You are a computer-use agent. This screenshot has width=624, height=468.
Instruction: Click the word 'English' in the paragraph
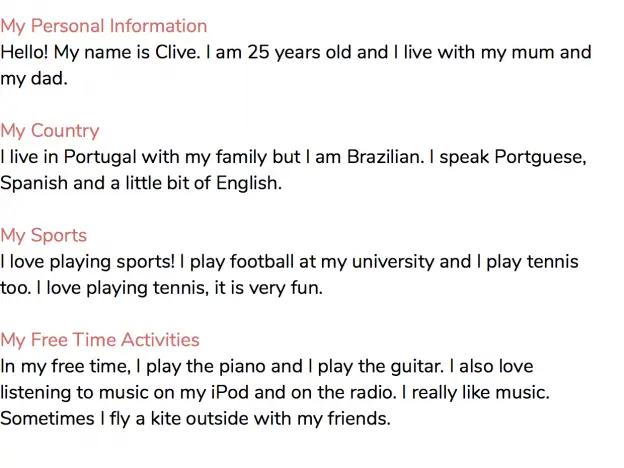tap(247, 183)
